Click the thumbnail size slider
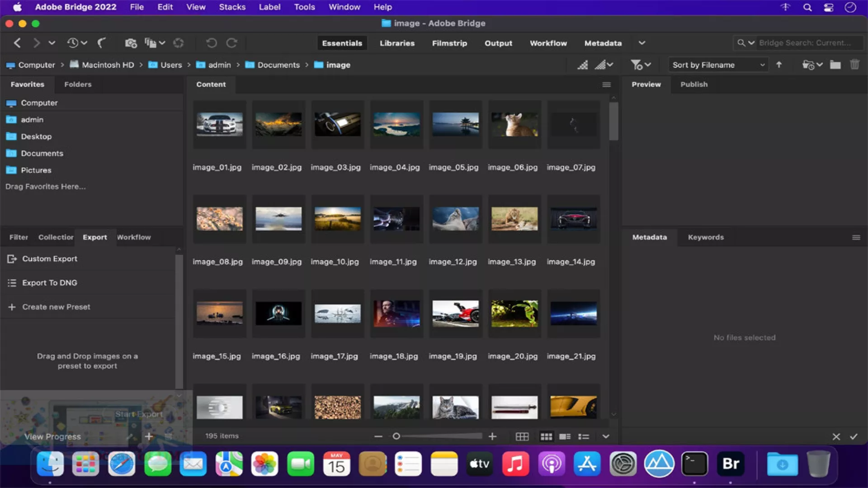This screenshot has width=868, height=488. 396,436
